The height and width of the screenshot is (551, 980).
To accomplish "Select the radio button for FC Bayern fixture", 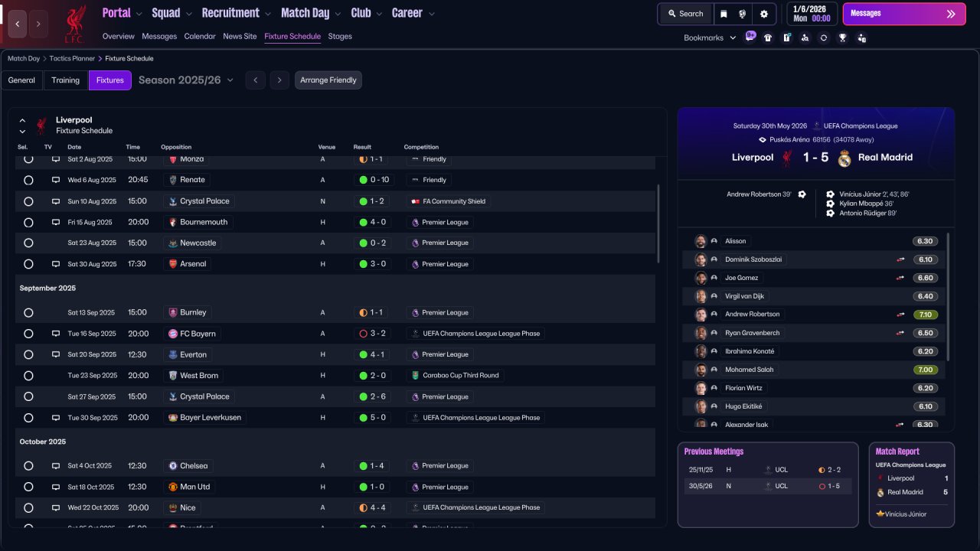I will pyautogui.click(x=28, y=334).
